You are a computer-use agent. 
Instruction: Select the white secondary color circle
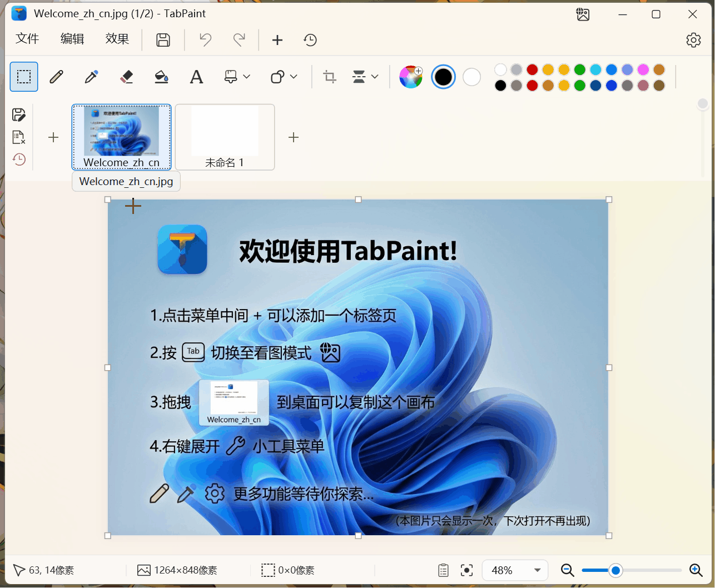point(471,77)
